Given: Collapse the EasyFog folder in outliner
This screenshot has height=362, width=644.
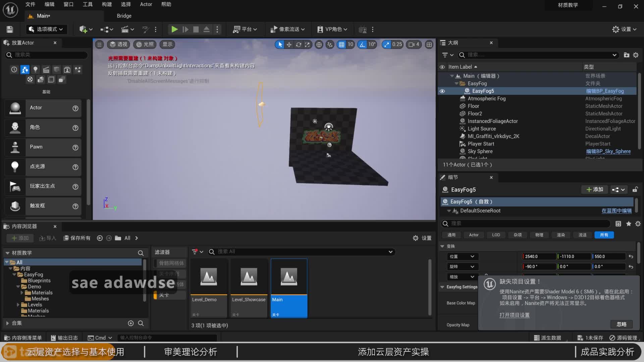Looking at the screenshot, I should point(457,83).
